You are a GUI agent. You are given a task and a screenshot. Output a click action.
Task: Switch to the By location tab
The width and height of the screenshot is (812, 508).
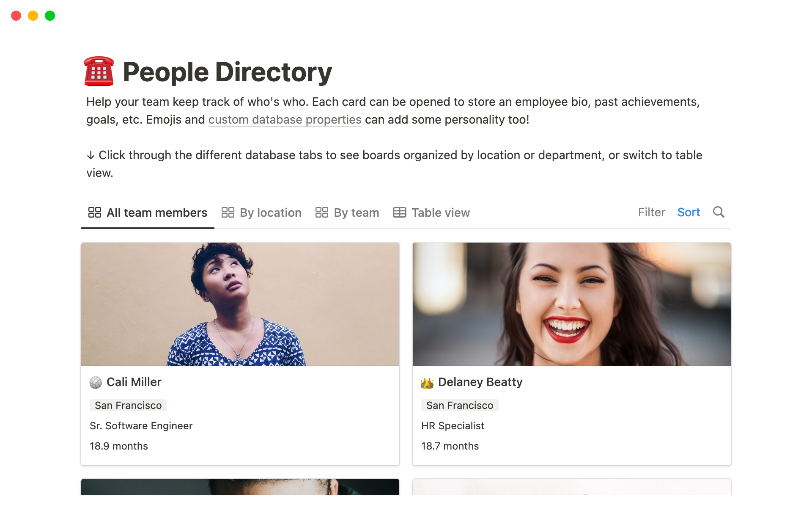270,213
